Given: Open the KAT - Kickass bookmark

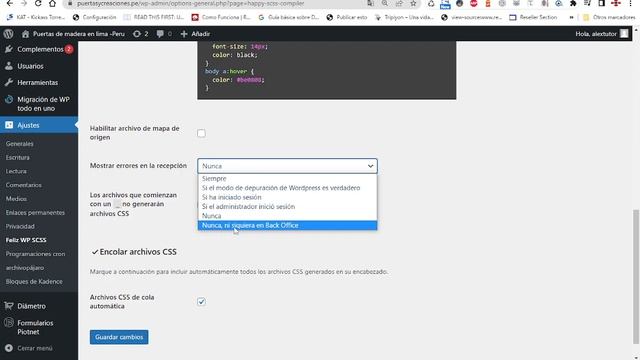Looking at the screenshot, I should tap(36, 17).
